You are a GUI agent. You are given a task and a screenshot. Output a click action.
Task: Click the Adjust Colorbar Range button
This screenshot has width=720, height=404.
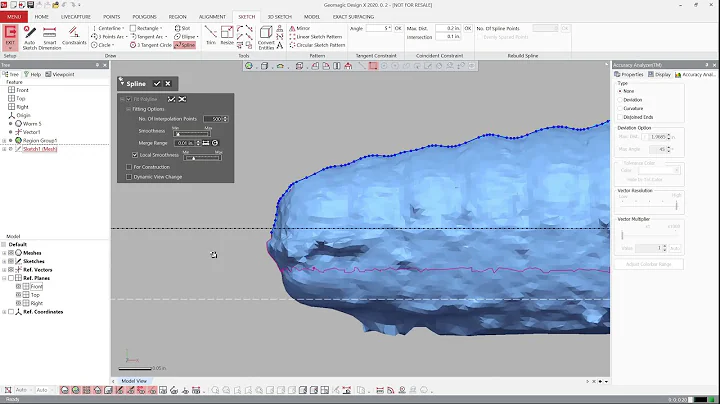tap(648, 264)
